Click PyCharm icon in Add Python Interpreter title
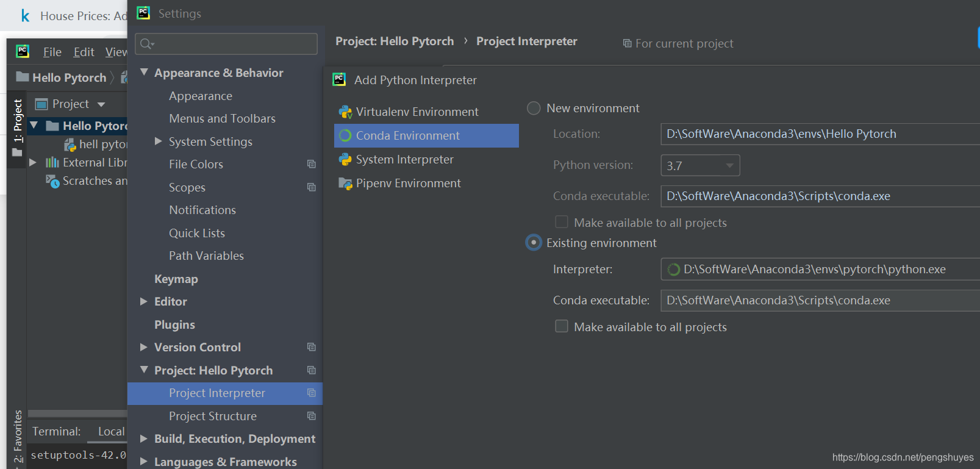Viewport: 980px width, 469px height. click(x=339, y=79)
